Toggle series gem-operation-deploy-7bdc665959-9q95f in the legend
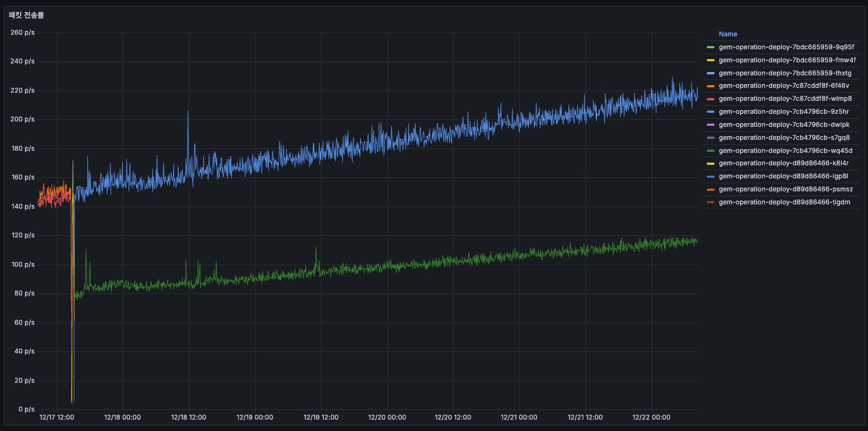Image resolution: width=868 pixels, height=431 pixels. (x=786, y=47)
